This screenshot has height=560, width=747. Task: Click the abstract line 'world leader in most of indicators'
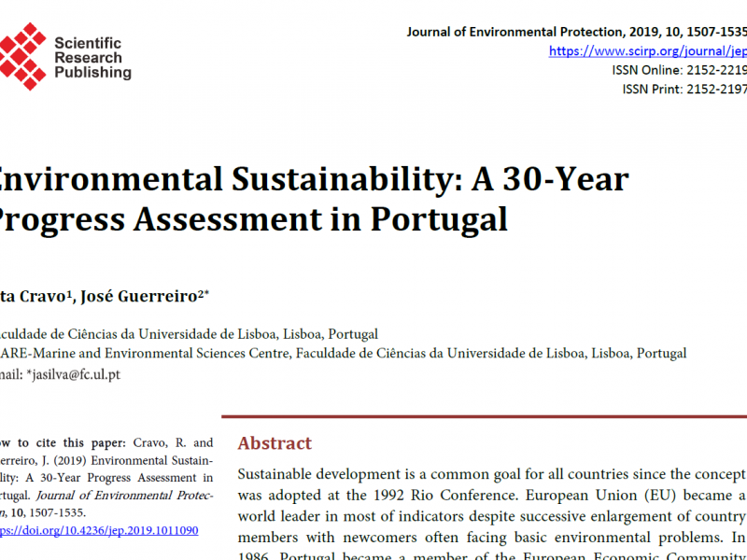coord(492,516)
